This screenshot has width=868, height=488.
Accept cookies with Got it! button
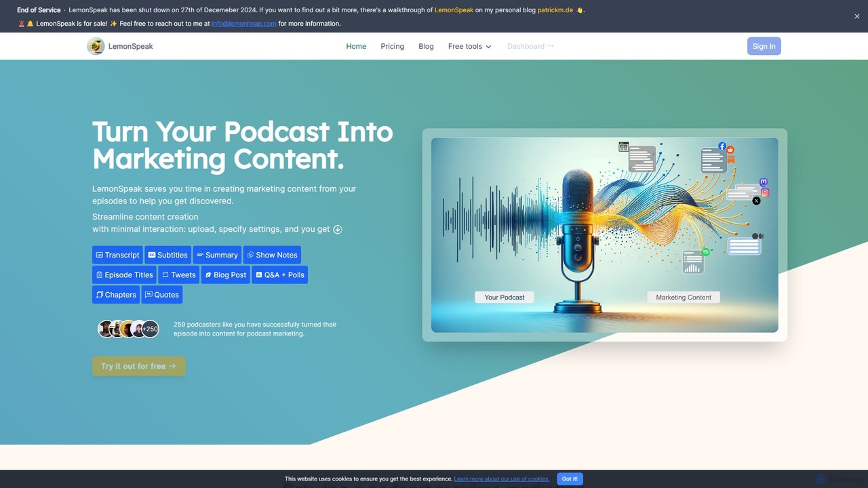click(570, 479)
